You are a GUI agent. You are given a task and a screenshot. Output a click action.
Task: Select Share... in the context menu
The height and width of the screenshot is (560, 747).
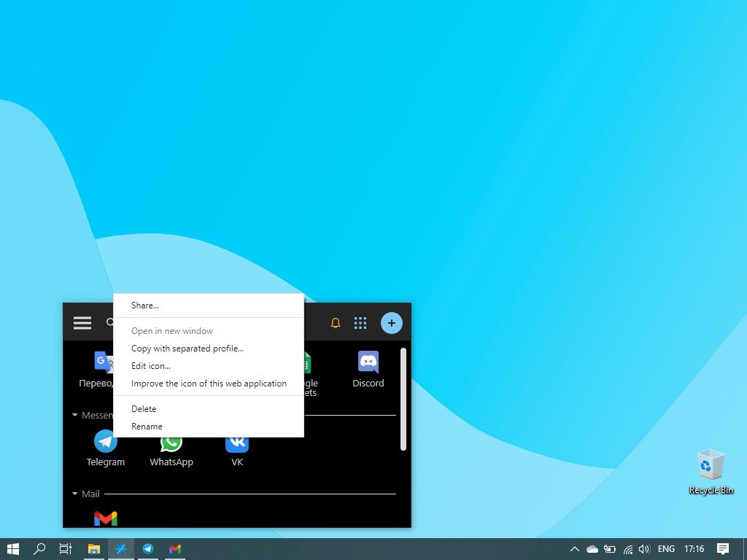[145, 306]
